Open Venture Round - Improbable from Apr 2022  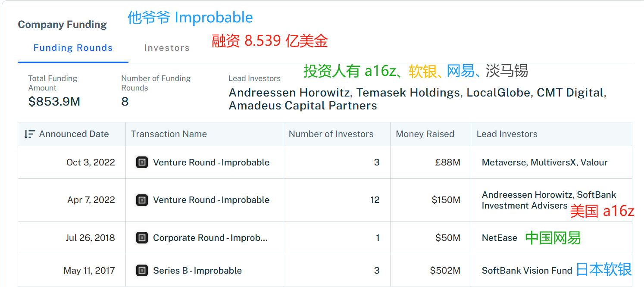coord(211,200)
